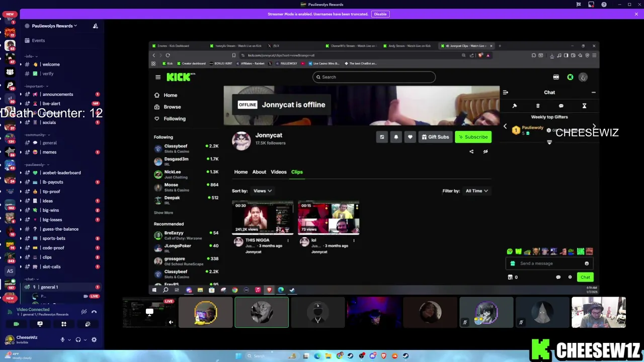
Task: Disconnect from voice call icon
Action: click(94, 312)
